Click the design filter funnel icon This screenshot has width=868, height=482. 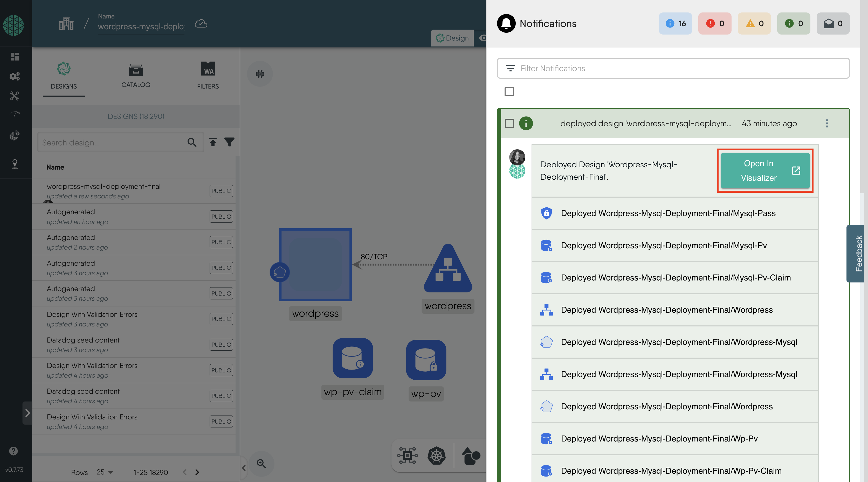tap(229, 142)
